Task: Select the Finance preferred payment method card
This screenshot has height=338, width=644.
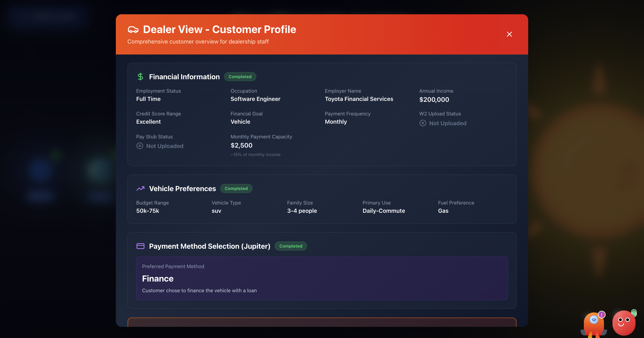Action: click(x=322, y=278)
